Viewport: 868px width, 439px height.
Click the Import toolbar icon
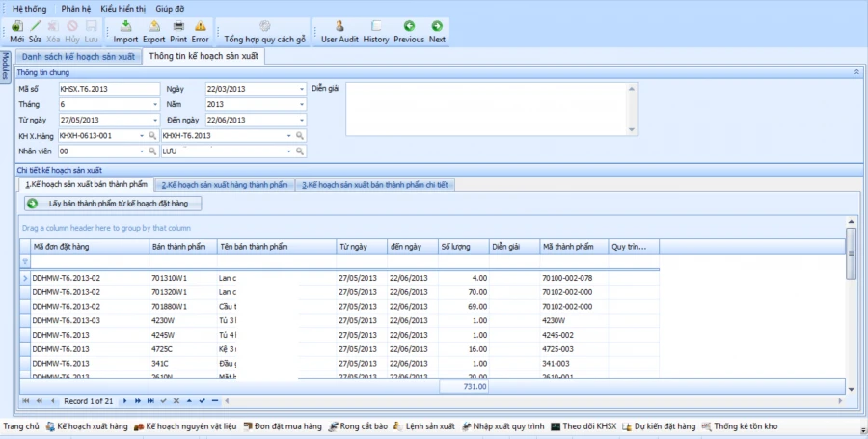125,26
